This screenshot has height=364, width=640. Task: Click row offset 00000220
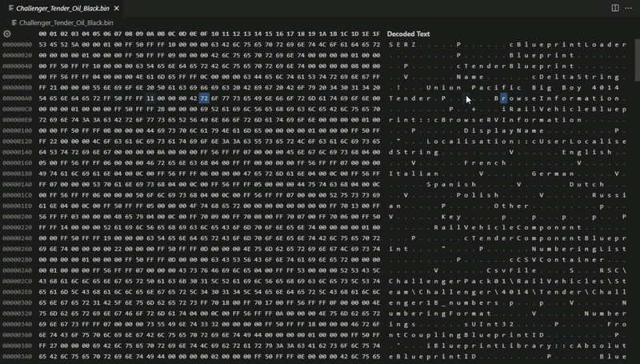pyautogui.click(x=17, y=227)
